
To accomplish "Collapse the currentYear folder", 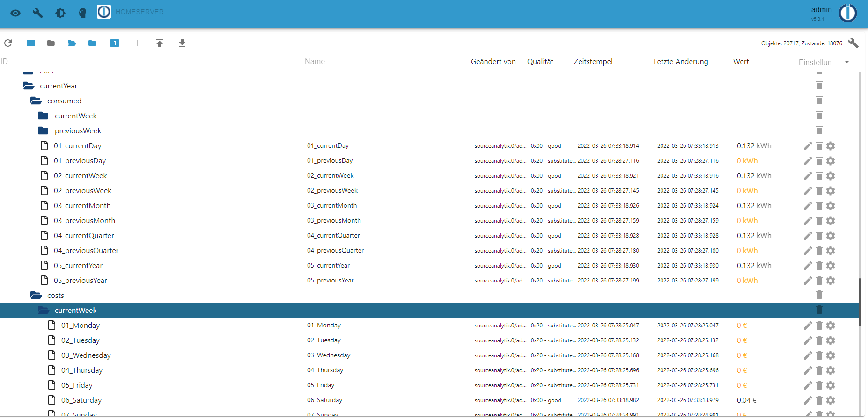I will (29, 86).
